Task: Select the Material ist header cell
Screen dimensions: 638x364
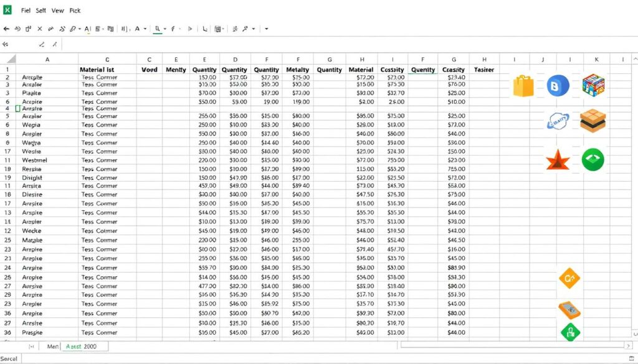Action: (107, 70)
